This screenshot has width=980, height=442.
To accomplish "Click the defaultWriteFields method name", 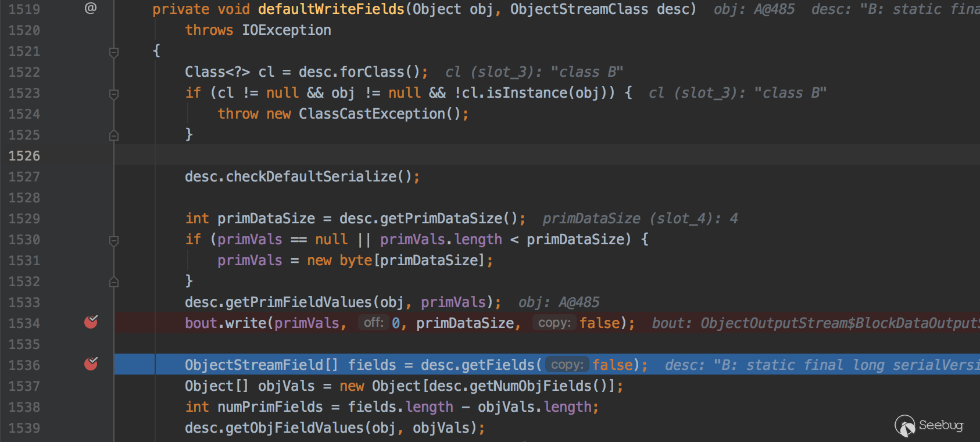I will (331, 9).
